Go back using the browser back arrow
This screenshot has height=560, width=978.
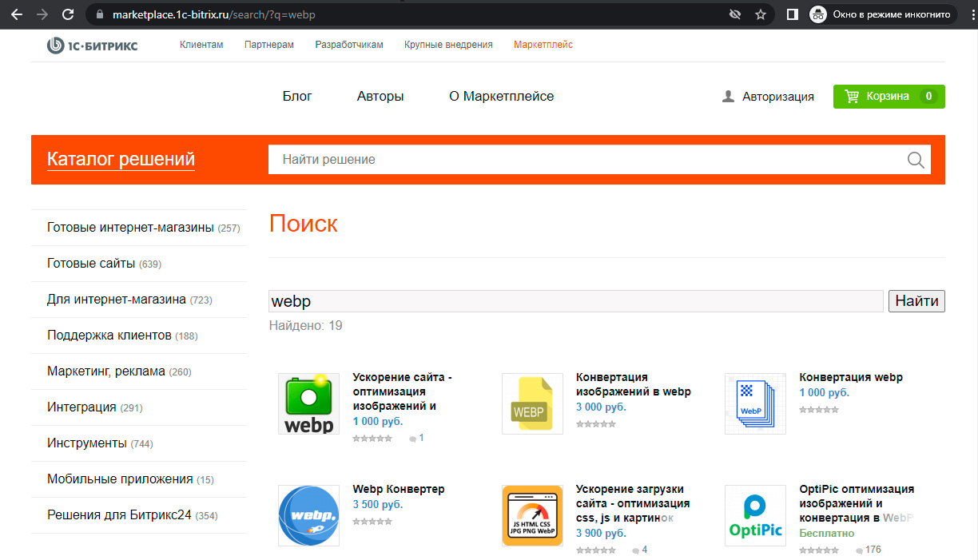[x=17, y=14]
